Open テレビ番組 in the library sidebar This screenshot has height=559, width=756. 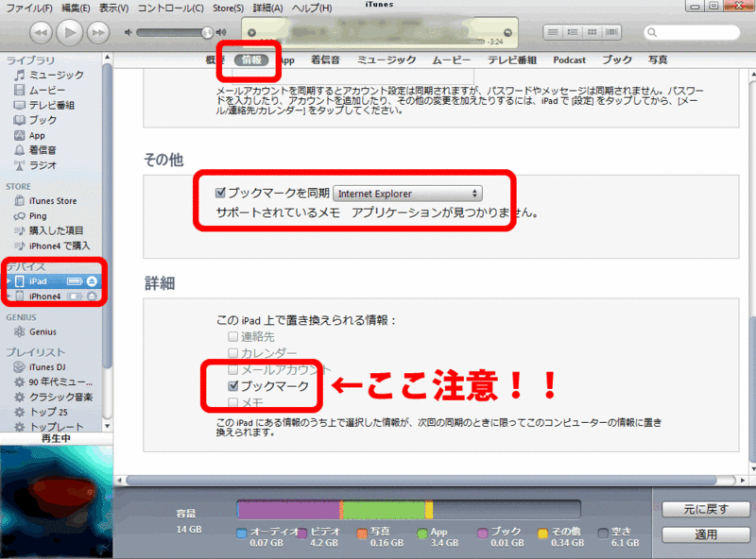click(51, 105)
